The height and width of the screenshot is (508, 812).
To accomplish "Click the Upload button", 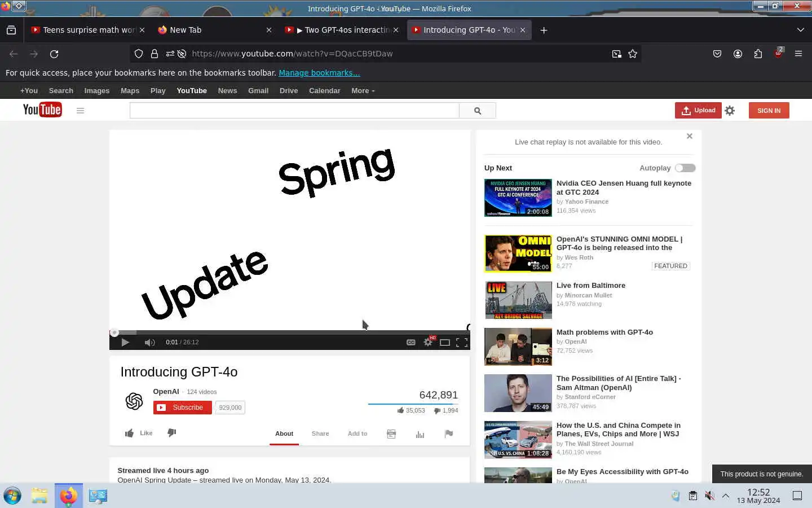I will pyautogui.click(x=698, y=111).
